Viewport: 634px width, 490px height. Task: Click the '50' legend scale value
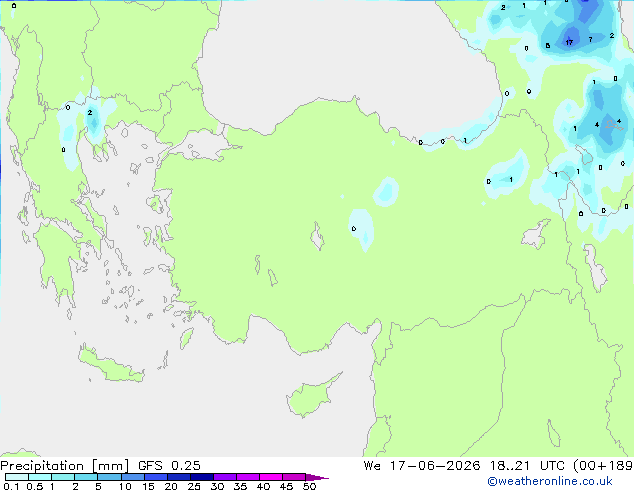[309, 486]
